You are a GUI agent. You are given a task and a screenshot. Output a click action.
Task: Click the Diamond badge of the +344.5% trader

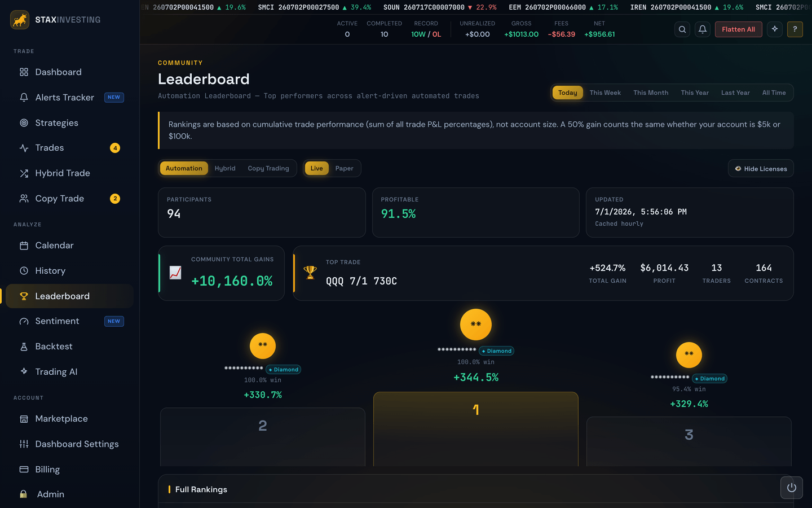click(x=497, y=351)
